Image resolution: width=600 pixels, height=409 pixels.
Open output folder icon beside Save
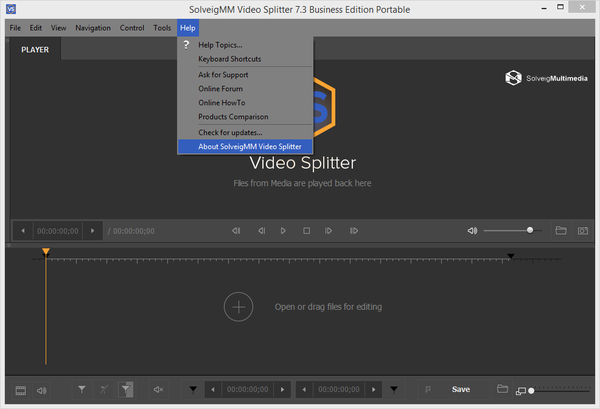click(502, 389)
